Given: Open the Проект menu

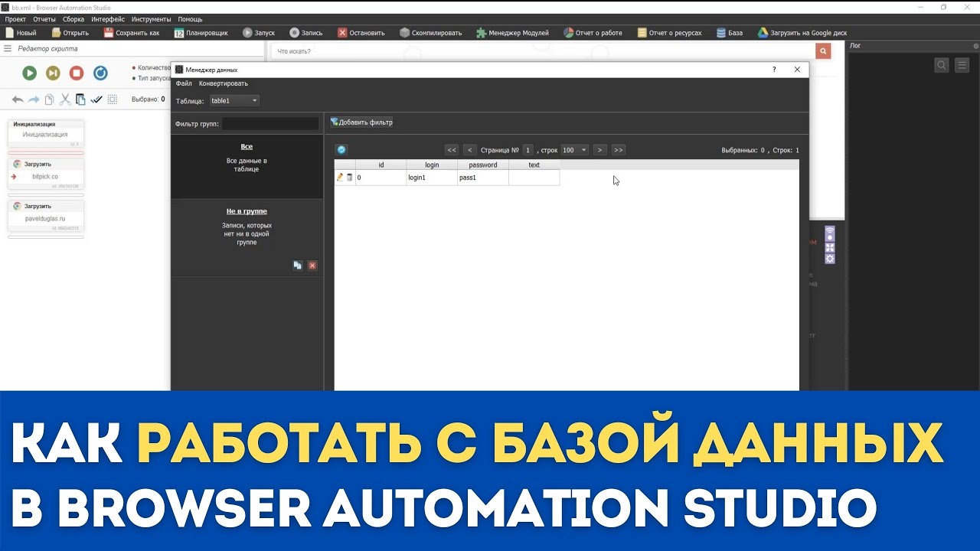Looking at the screenshot, I should 15,19.
